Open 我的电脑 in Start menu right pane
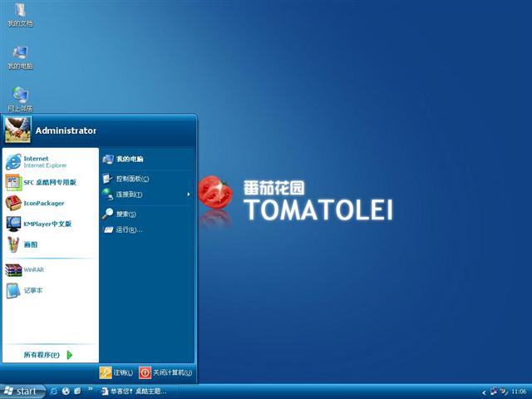 click(146, 159)
